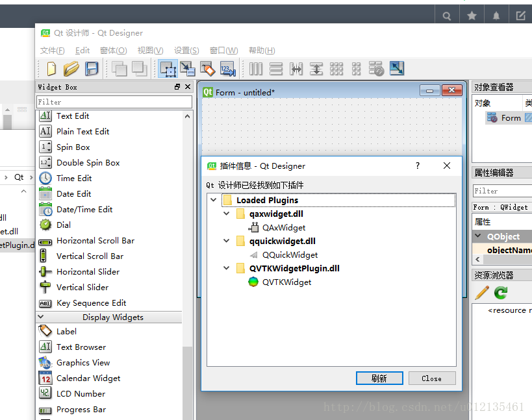This screenshot has width=532, height=420.
Task: Select the Edit Tab Order mode icon
Action: coord(227,69)
